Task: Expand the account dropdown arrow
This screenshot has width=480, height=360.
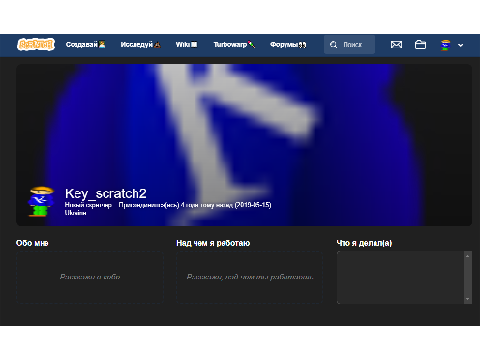Action: pos(461,45)
